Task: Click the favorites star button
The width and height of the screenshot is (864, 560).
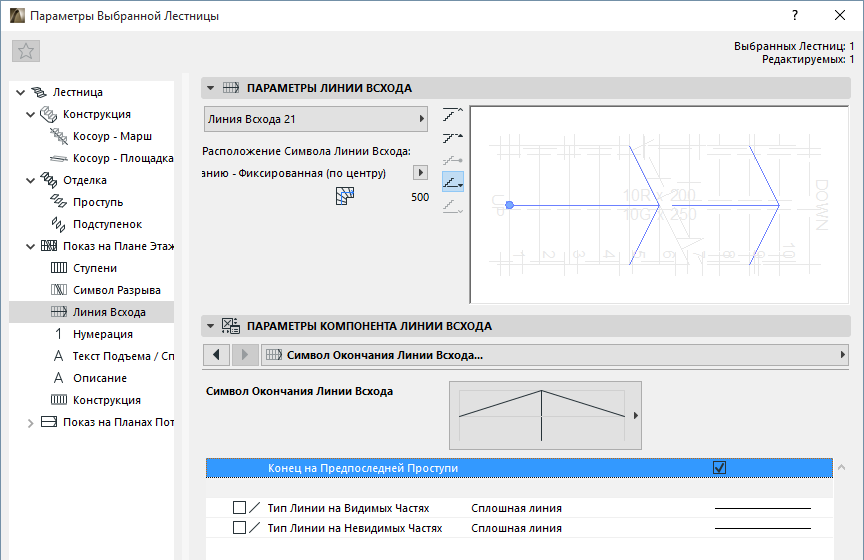Action: coord(26,51)
